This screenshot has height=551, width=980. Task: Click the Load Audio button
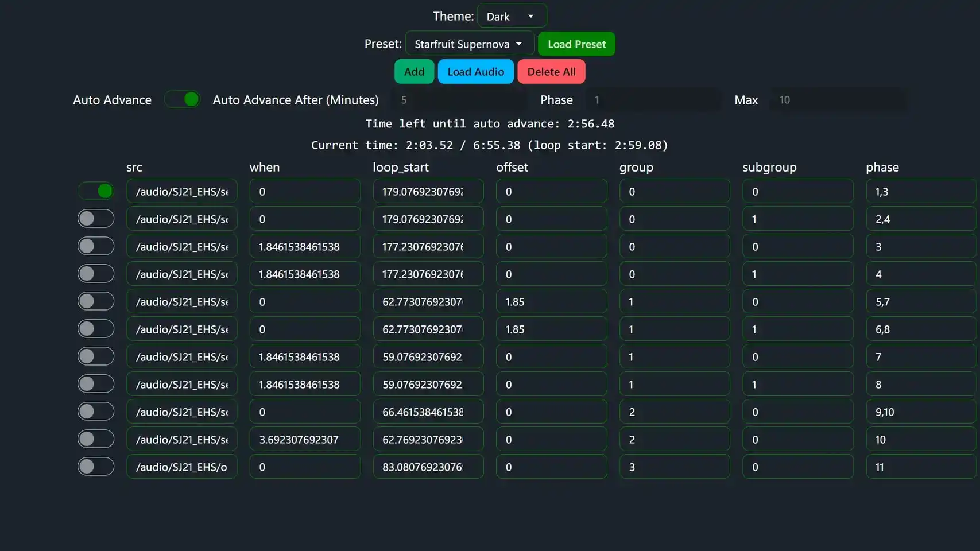click(x=475, y=72)
